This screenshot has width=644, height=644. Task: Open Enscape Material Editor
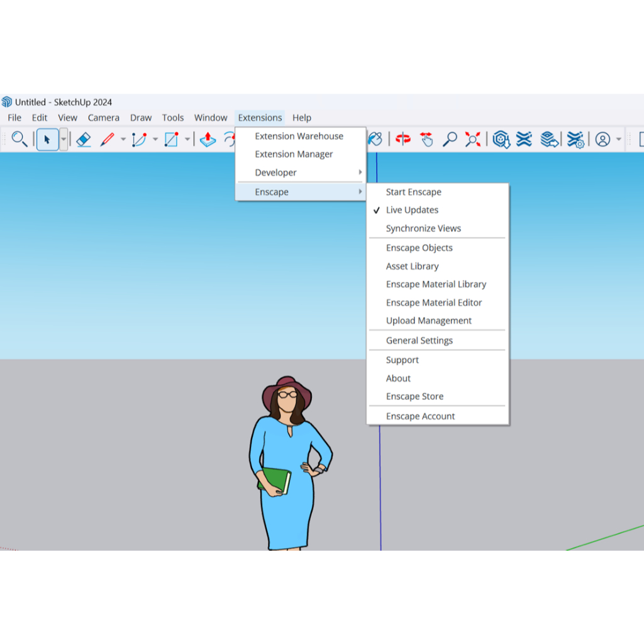point(433,303)
